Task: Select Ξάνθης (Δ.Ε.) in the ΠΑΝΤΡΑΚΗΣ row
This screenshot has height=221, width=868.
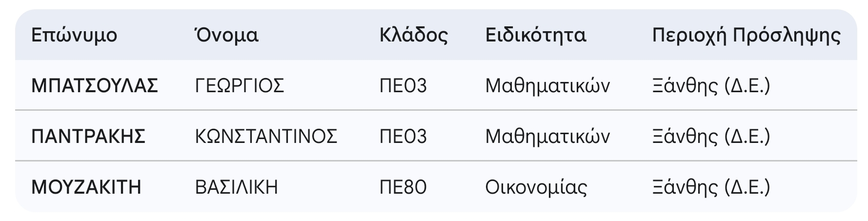Action: 711,137
